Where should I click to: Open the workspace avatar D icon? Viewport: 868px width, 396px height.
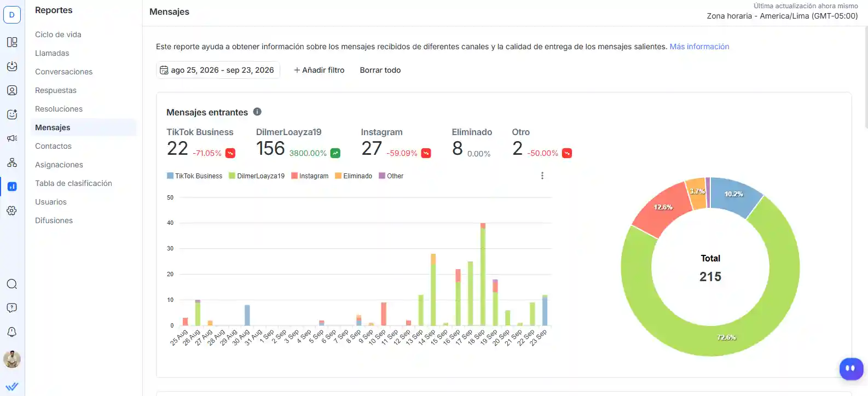(12, 15)
